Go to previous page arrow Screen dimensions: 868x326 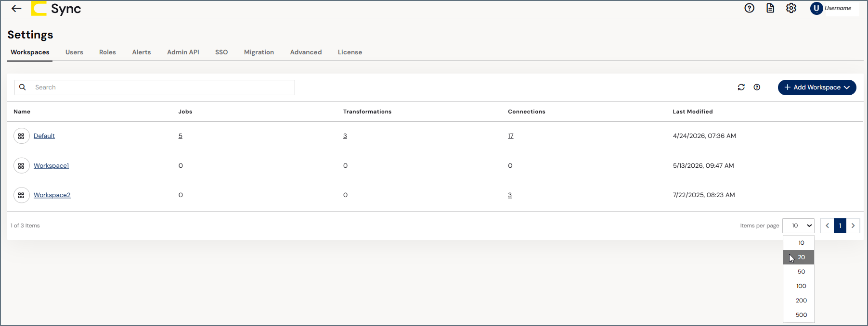click(x=827, y=226)
